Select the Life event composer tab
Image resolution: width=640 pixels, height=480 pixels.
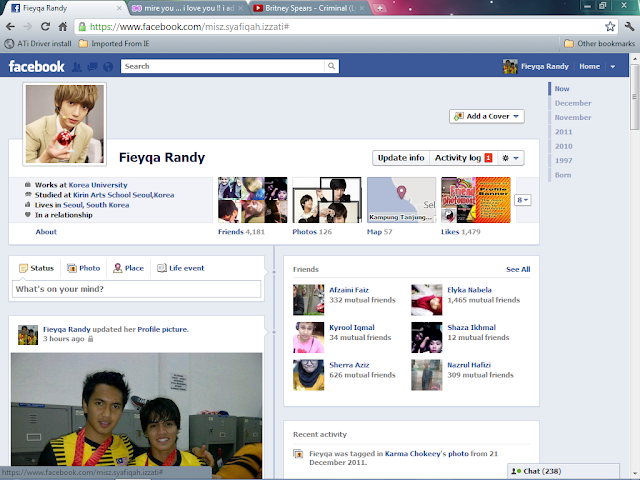pyautogui.click(x=181, y=268)
